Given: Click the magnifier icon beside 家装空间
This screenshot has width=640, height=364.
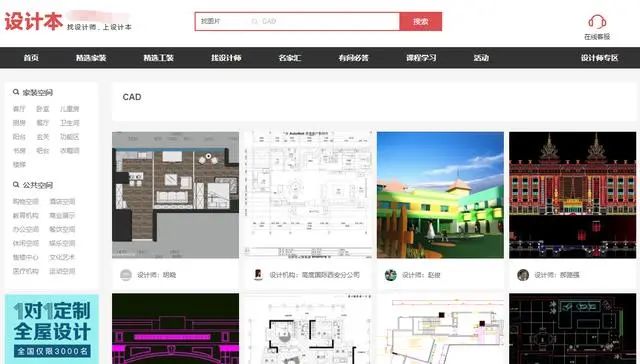Looking at the screenshot, I should [16, 92].
